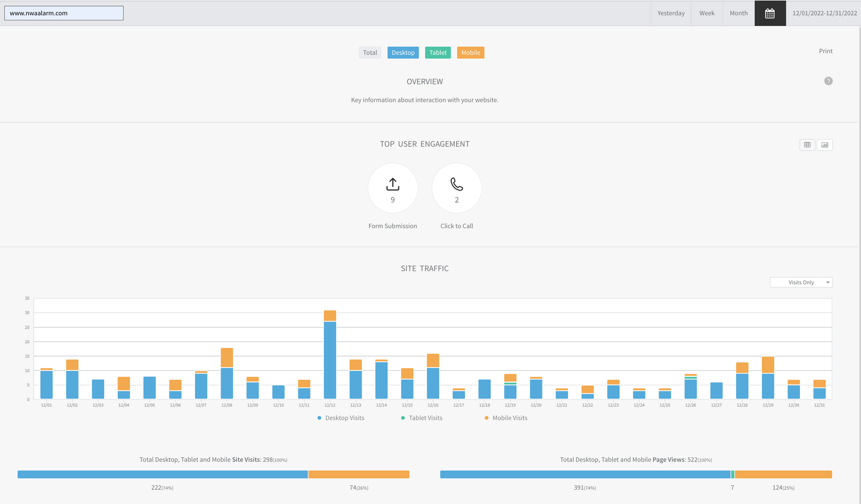Viewport: 861px width, 504px height.
Task: Open the 12/01/2022-12/31/2022 date range selector
Action: click(824, 13)
